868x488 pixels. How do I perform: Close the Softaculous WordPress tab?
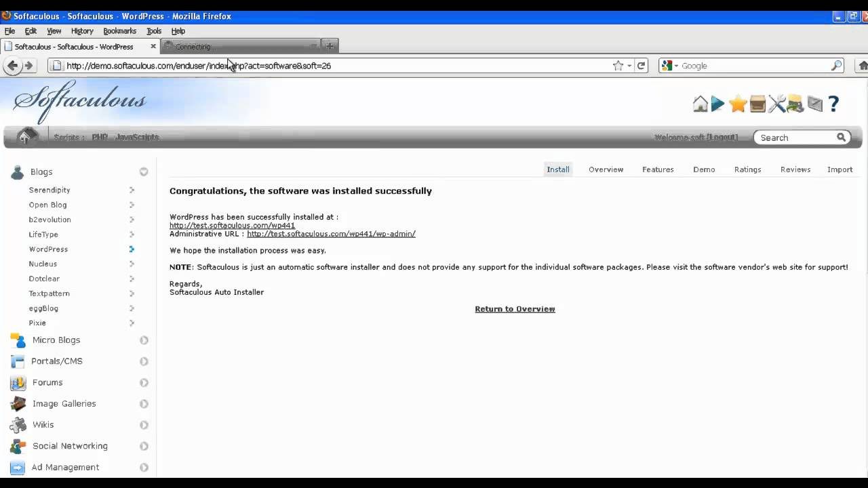point(153,46)
